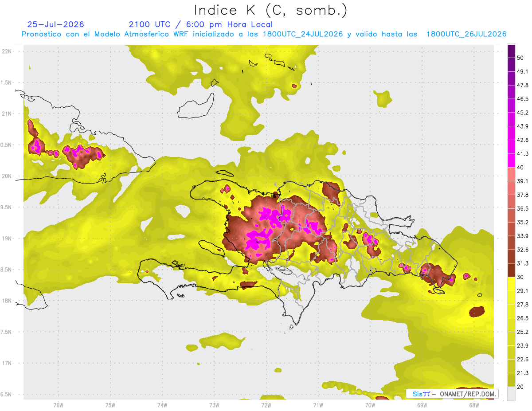Click the 27.8 color scale value
Image resolution: width=532 pixels, height=411 pixels.
click(x=523, y=305)
